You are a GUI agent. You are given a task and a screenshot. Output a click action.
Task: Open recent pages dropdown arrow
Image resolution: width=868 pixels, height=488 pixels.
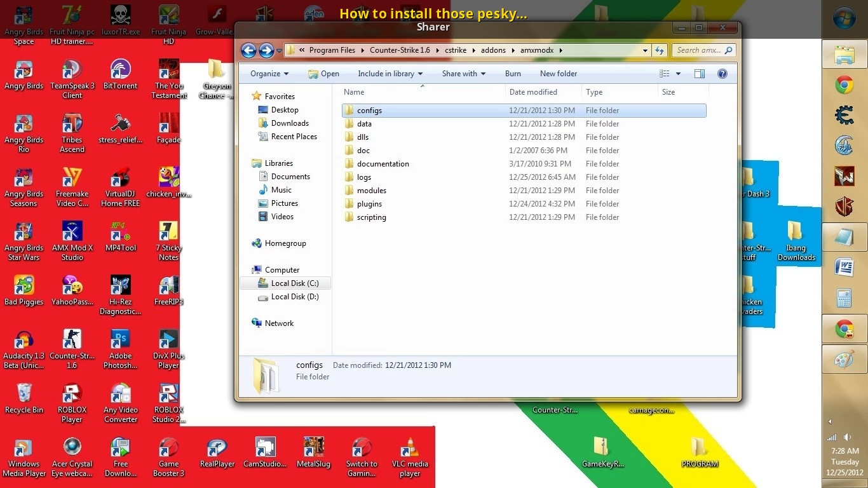tap(279, 51)
